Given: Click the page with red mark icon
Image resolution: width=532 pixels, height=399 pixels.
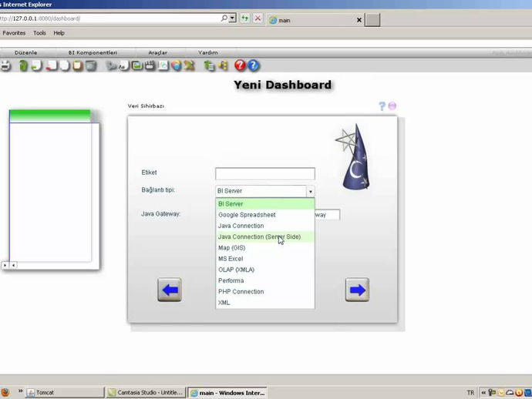Looking at the screenshot, I should (x=52, y=65).
